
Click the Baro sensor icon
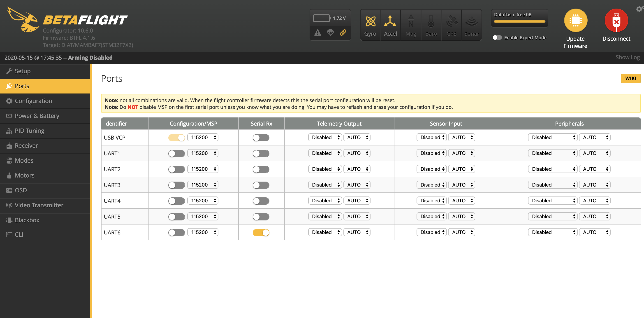coord(431,21)
